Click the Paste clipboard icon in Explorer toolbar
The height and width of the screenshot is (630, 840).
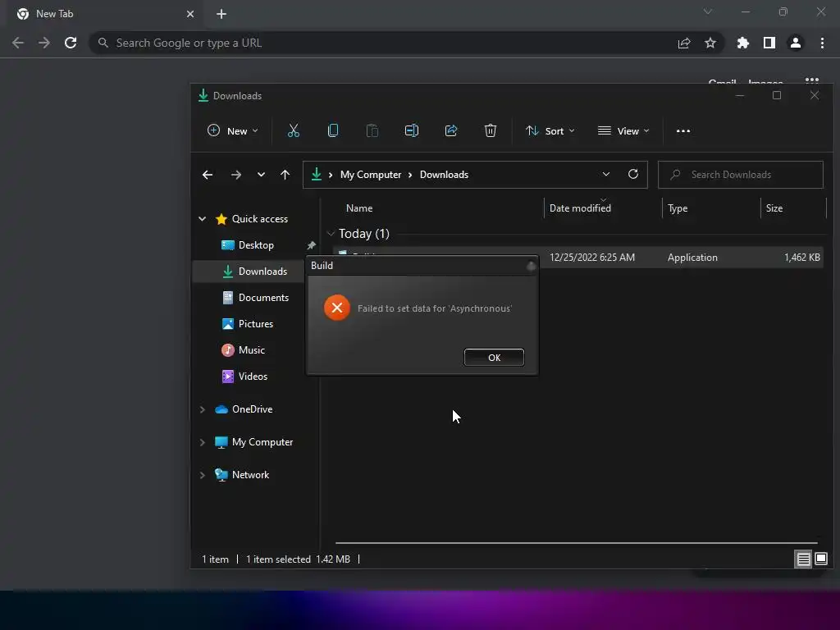372,130
